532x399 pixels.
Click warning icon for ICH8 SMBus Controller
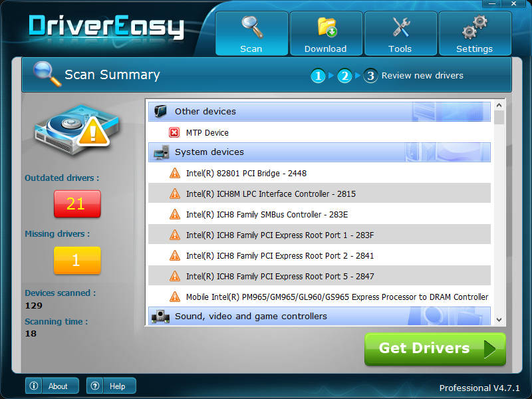click(x=175, y=214)
